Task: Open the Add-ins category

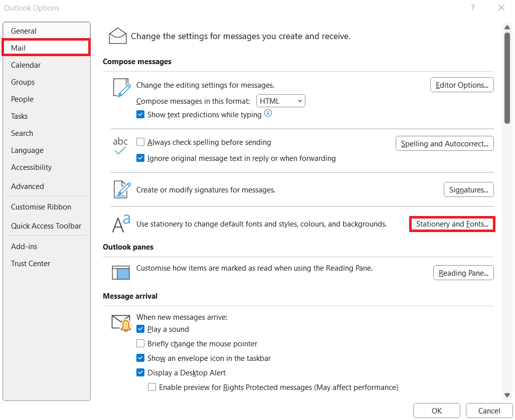Action: click(x=46, y=246)
